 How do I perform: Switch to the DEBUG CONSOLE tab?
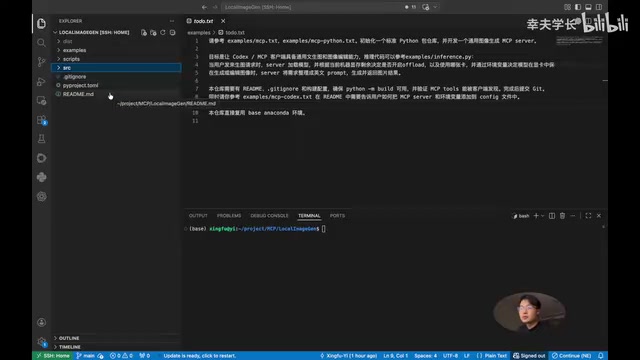[269, 216]
